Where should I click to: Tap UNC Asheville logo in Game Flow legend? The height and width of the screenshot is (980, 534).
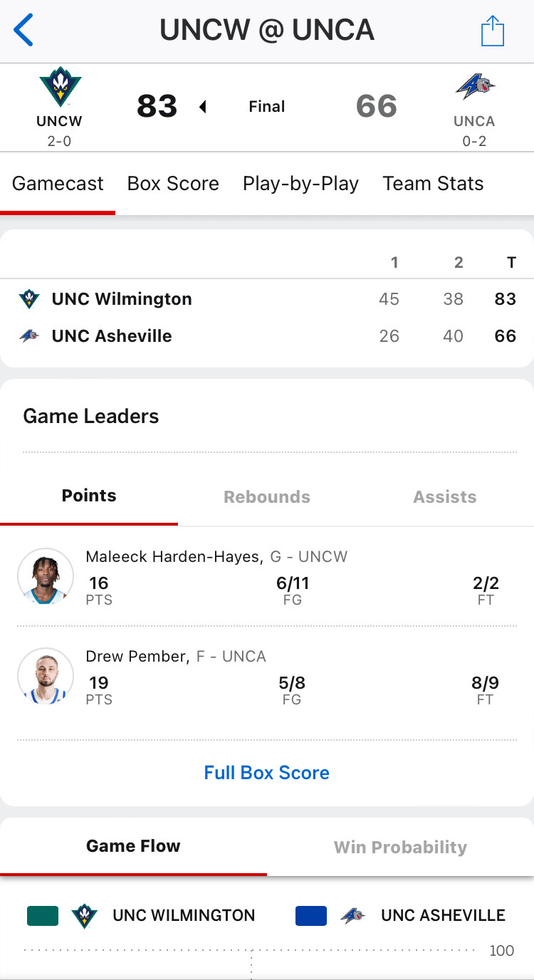(x=352, y=916)
